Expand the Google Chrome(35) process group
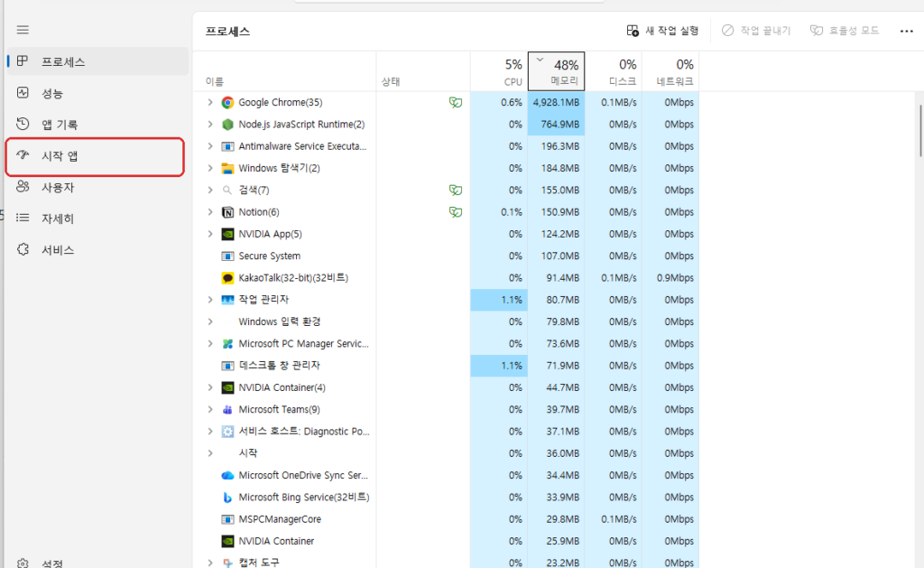The image size is (924, 568). tap(209, 103)
